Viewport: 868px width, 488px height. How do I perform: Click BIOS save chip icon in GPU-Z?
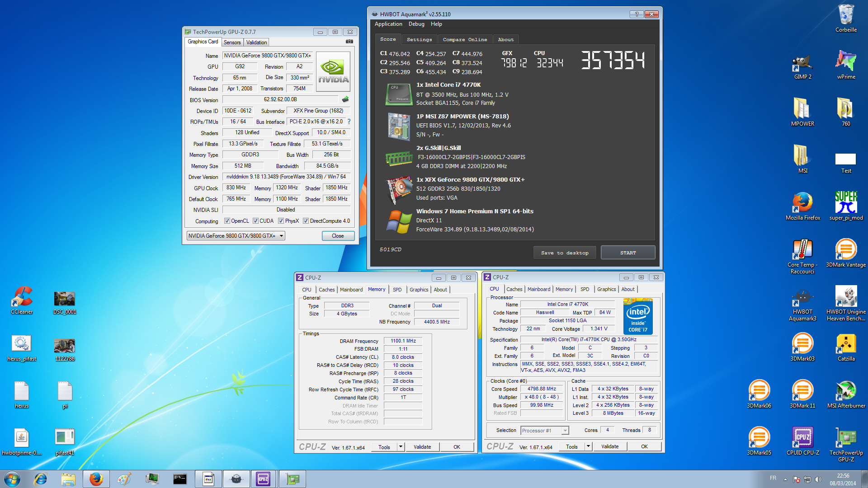click(345, 99)
